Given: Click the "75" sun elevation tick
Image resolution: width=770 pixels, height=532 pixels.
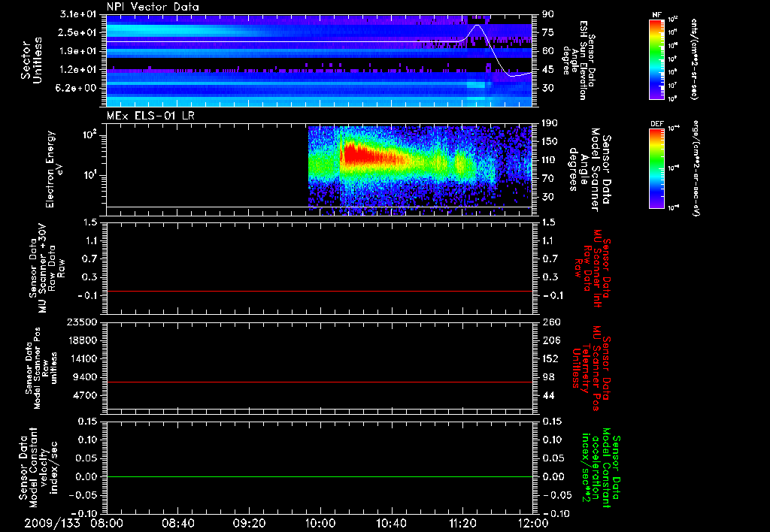Looking at the screenshot, I should [548, 32].
